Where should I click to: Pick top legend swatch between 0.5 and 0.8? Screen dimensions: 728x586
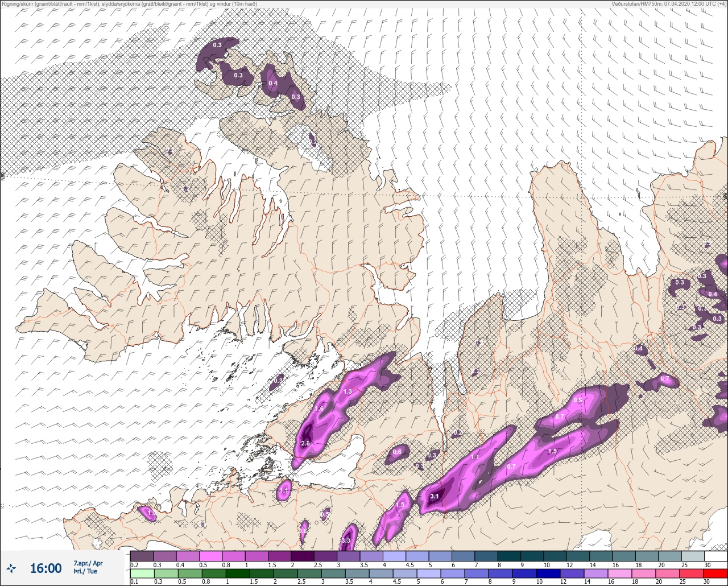(x=210, y=556)
